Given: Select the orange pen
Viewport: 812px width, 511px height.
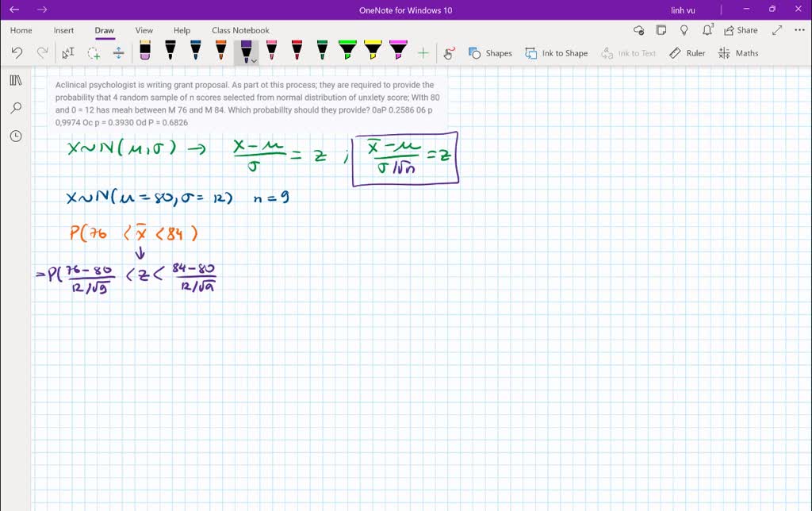Looking at the screenshot, I should pos(221,51).
